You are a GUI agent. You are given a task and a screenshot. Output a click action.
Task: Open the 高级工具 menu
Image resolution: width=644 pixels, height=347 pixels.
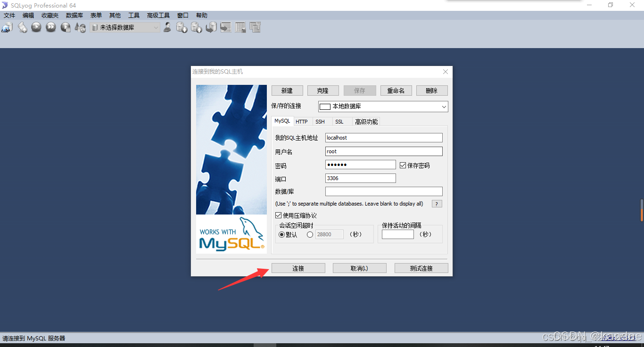(x=158, y=15)
